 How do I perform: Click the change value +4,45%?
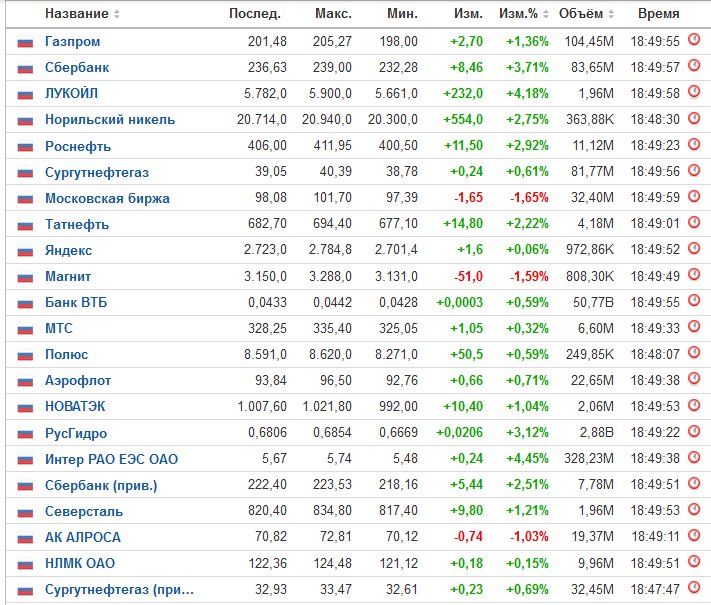pos(527,459)
